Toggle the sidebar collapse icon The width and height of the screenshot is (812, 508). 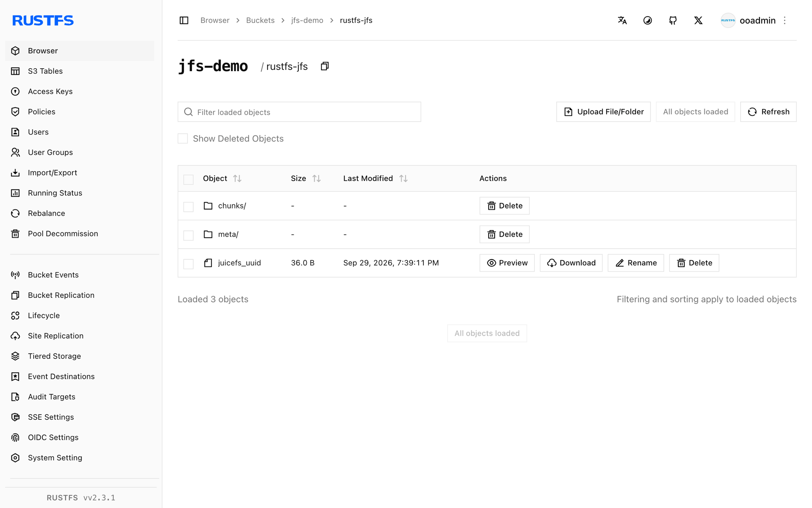pos(184,20)
